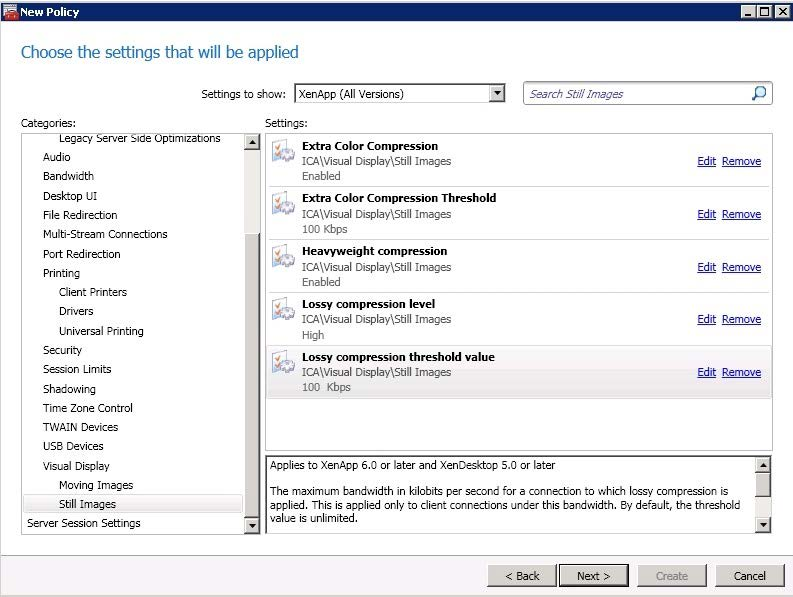Screen dimensions: 793x597
Task: Click the Lossy compression level 'High' value
Action: [313, 335]
